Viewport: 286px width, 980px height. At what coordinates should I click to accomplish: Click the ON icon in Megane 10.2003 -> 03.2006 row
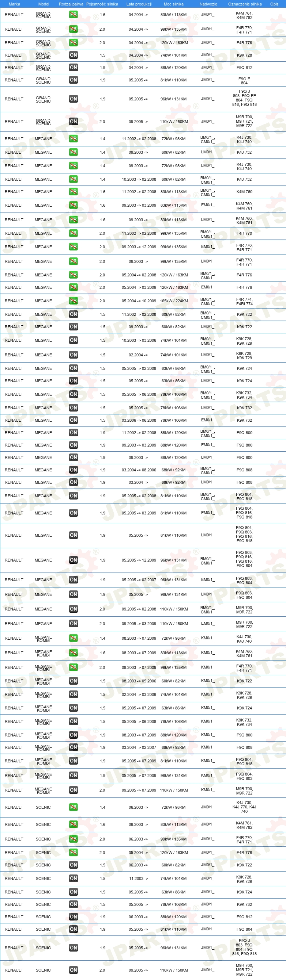tap(74, 341)
